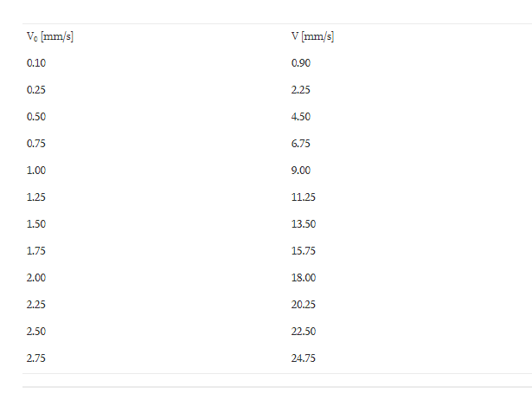The width and height of the screenshot is (532, 400).
Task: Select the 18.00 V value
Action: [x=304, y=277]
